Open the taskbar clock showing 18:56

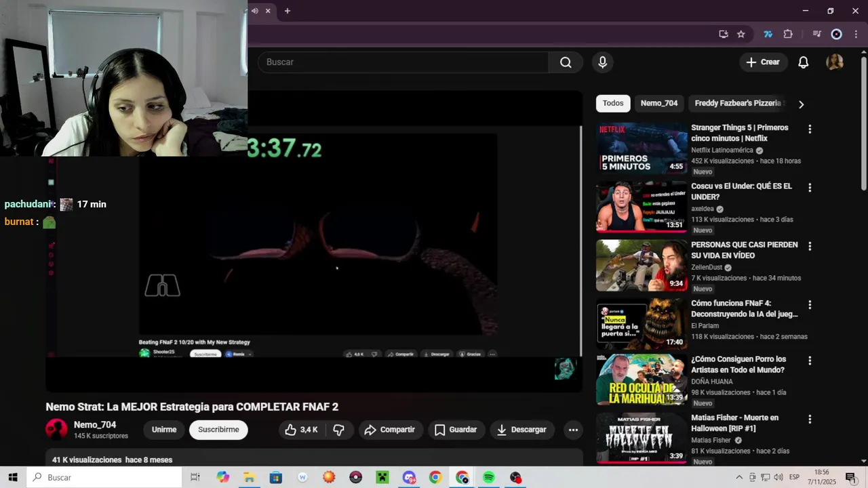coord(821,478)
